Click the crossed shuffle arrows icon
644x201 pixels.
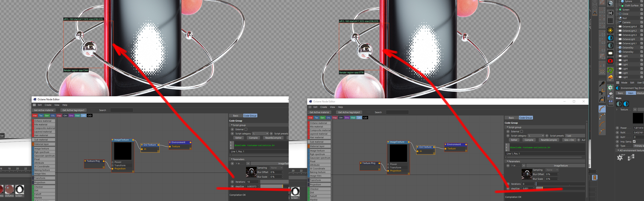point(610,13)
